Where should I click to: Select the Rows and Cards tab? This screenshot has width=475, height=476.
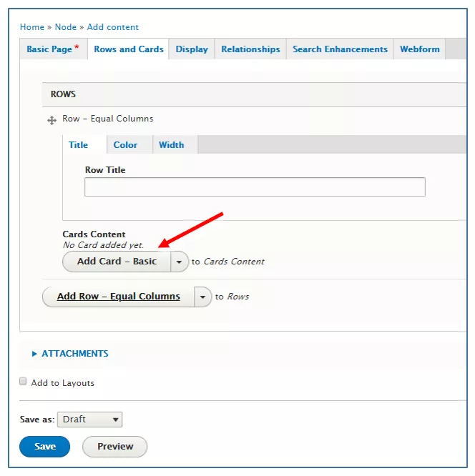129,49
